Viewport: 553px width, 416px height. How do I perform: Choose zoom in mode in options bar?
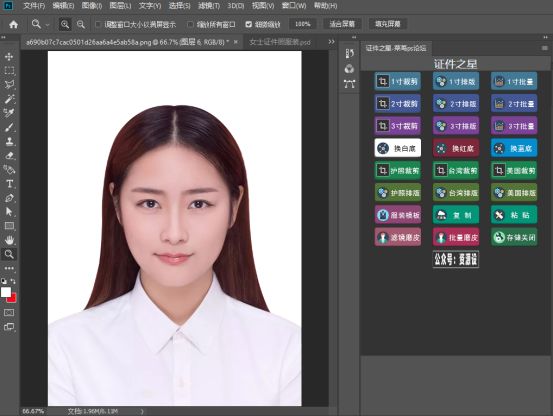click(x=65, y=24)
